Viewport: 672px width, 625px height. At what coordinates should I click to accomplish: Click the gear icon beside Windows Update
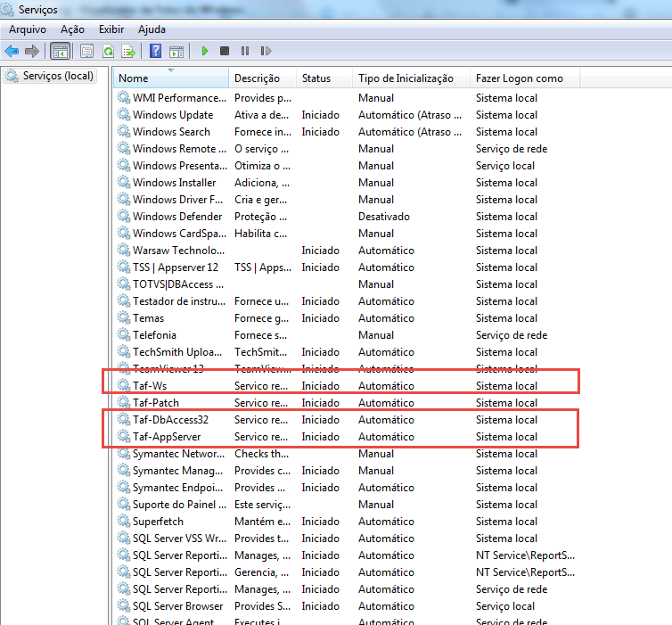coord(123,114)
